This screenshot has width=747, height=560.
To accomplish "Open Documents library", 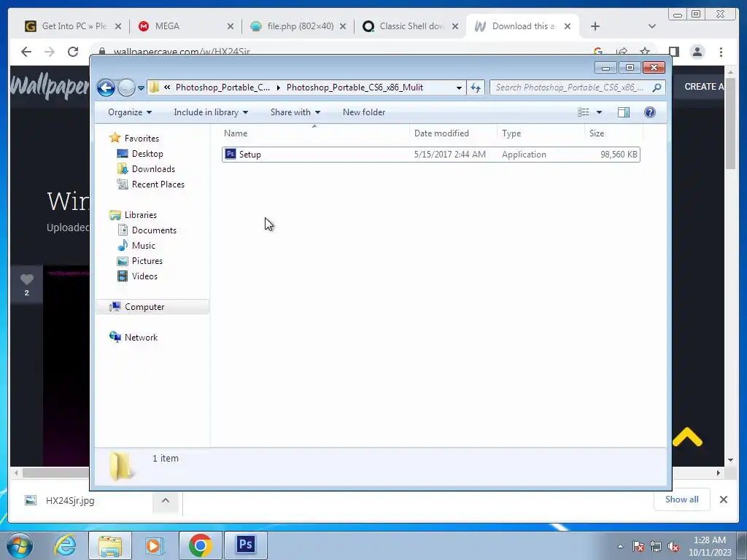I will (154, 230).
